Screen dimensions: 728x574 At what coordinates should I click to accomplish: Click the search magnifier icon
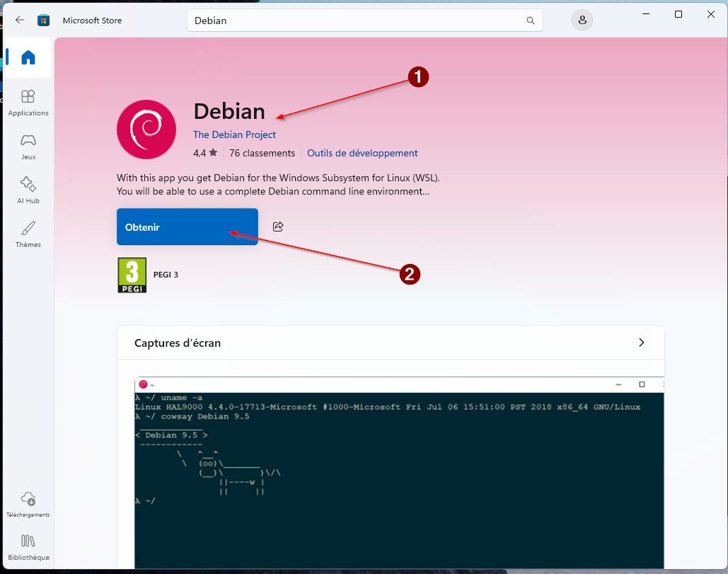click(x=530, y=21)
